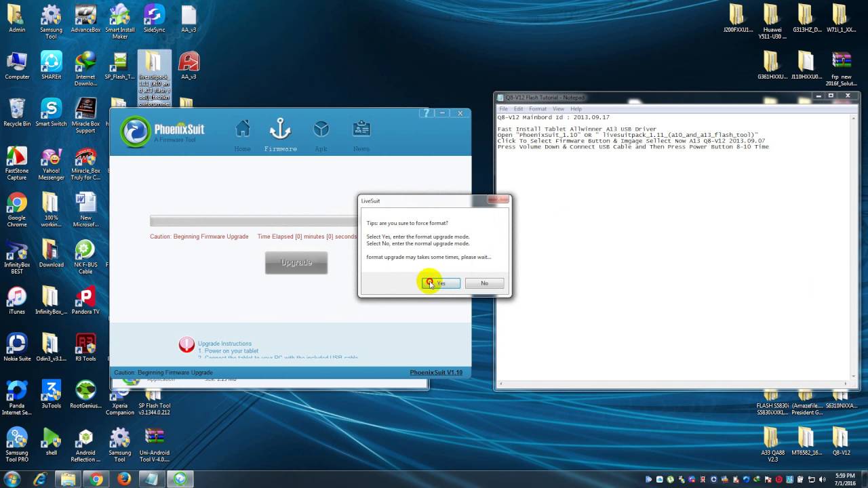Switch to the PhoenixSuit taskbar button
868x488 pixels.
[180, 479]
